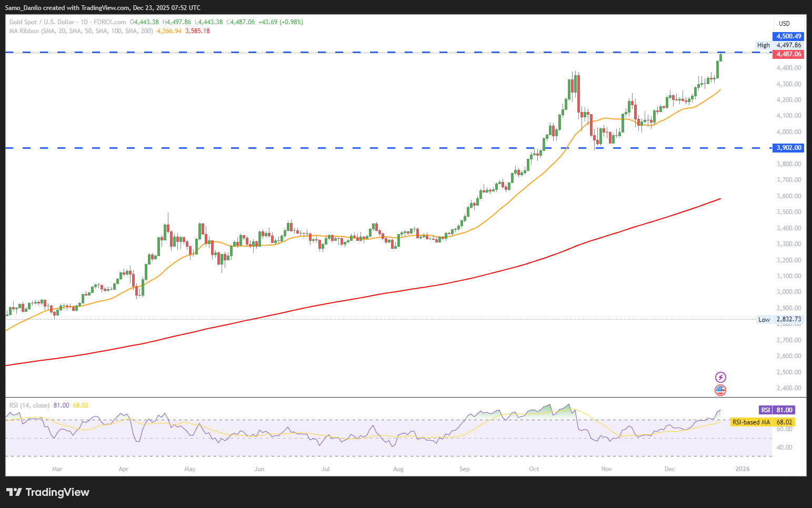Click the Dec label on time axis
Image resolution: width=812 pixels, height=508 pixels.
click(669, 469)
